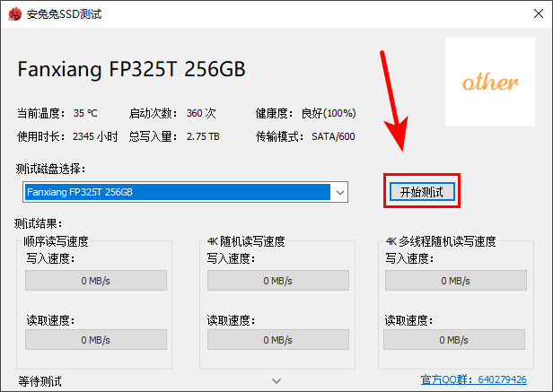Click the Fanxiang FP325T 256GB heading

pos(132,70)
